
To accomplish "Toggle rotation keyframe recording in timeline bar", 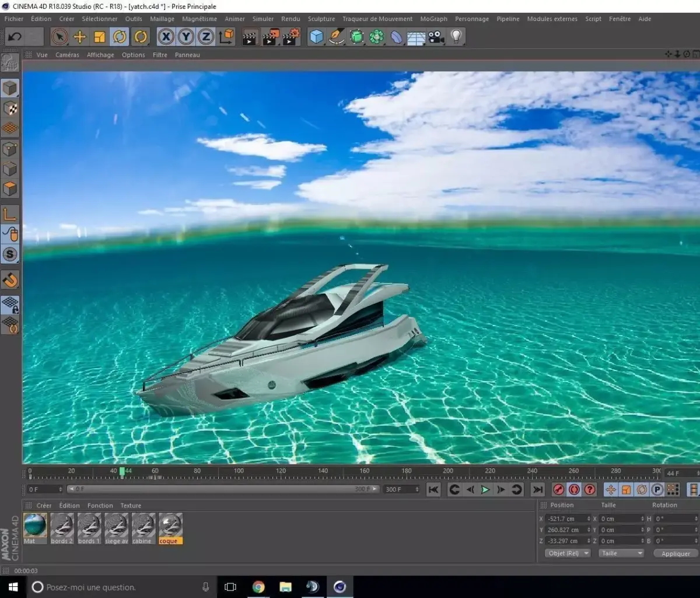I will pyautogui.click(x=642, y=489).
